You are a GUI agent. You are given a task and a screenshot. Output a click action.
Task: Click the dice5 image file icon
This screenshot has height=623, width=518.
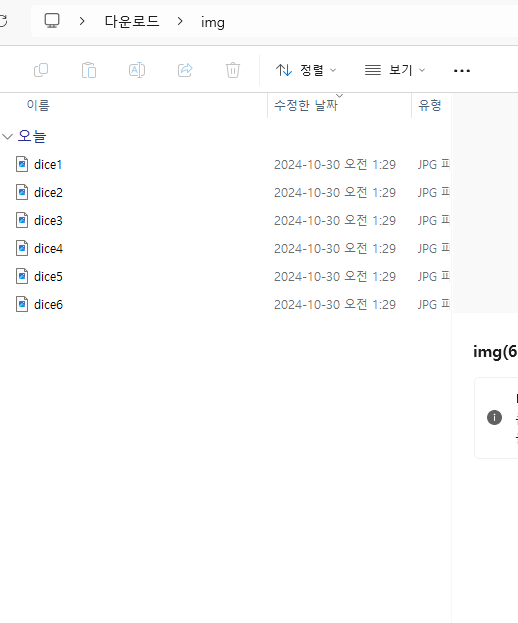22,276
